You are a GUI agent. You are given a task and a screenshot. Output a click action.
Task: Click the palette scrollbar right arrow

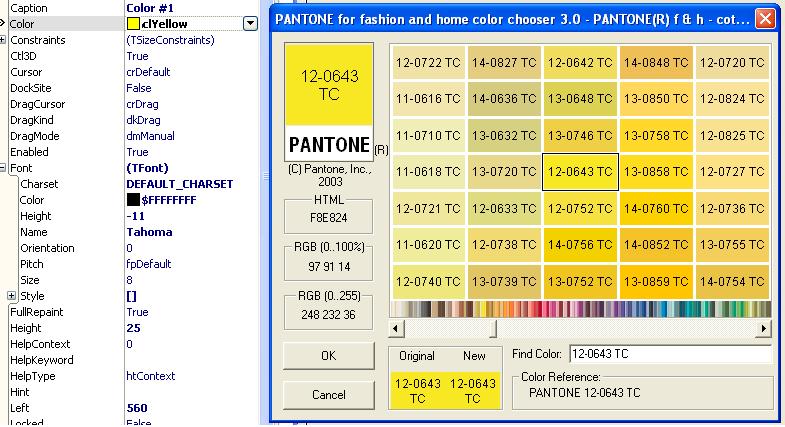click(763, 328)
